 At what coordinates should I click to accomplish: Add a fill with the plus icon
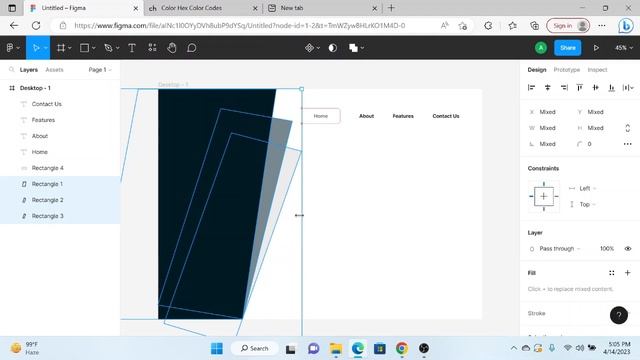coord(627,273)
